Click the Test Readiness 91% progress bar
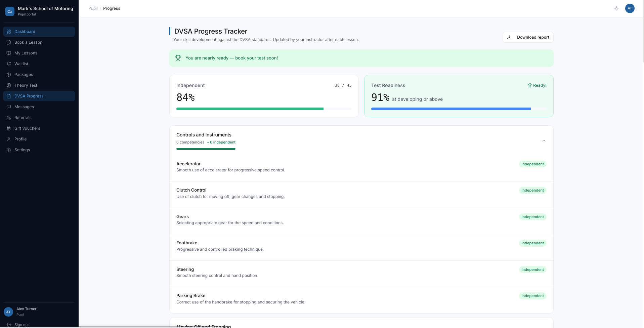Image resolution: width=644 pixels, height=328 pixels. [x=459, y=109]
